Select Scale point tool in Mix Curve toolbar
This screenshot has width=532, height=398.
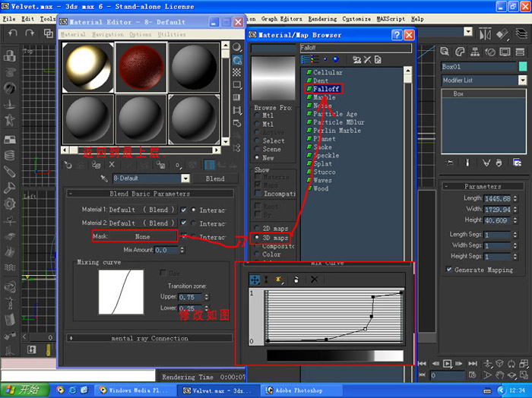click(x=266, y=280)
